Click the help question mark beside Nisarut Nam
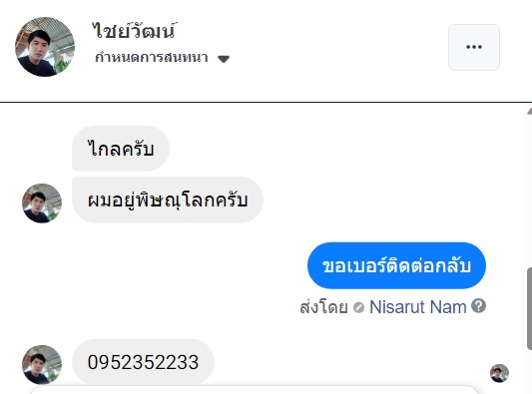The image size is (532, 394). [478, 306]
